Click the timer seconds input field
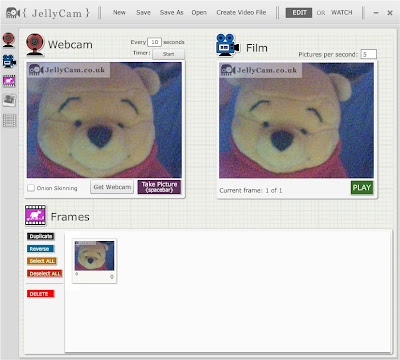Screen dimensions: 400x360 [154, 42]
